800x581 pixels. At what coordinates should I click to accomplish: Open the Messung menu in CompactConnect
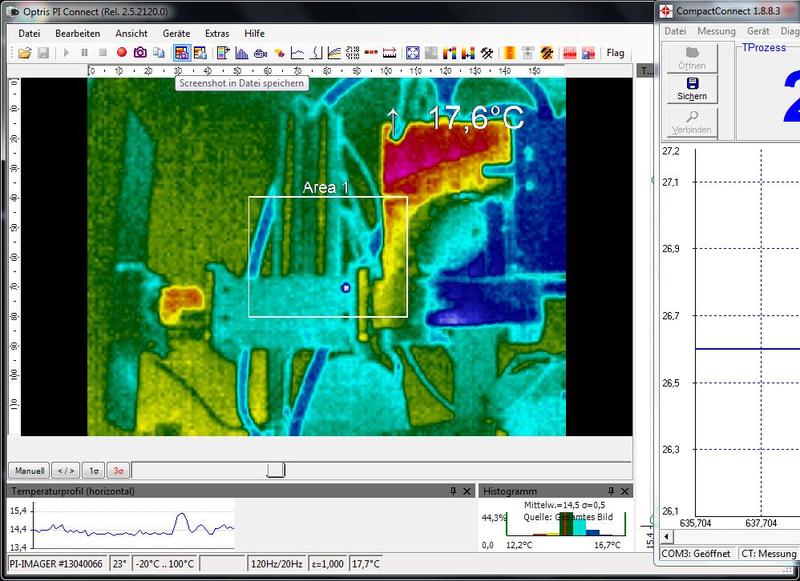[x=716, y=31]
